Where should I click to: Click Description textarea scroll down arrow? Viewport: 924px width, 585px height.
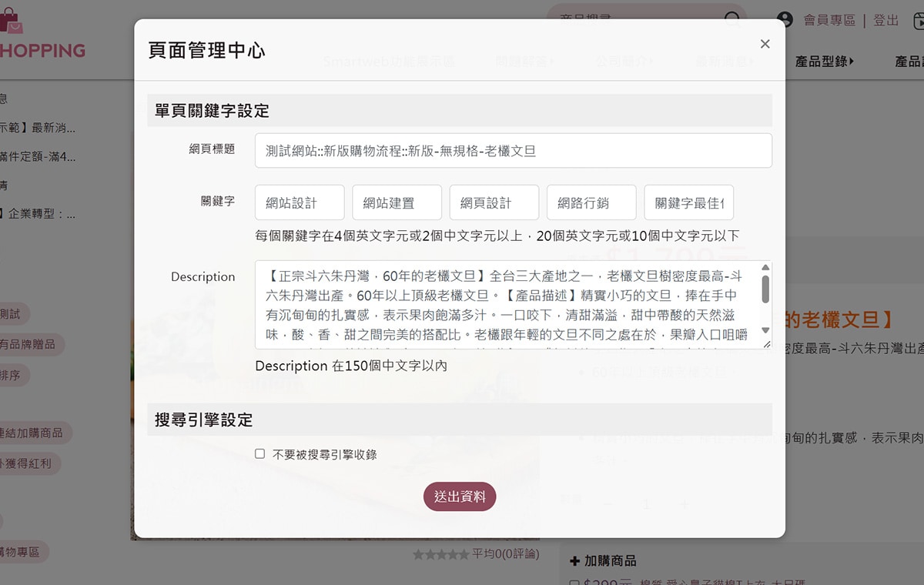click(765, 330)
